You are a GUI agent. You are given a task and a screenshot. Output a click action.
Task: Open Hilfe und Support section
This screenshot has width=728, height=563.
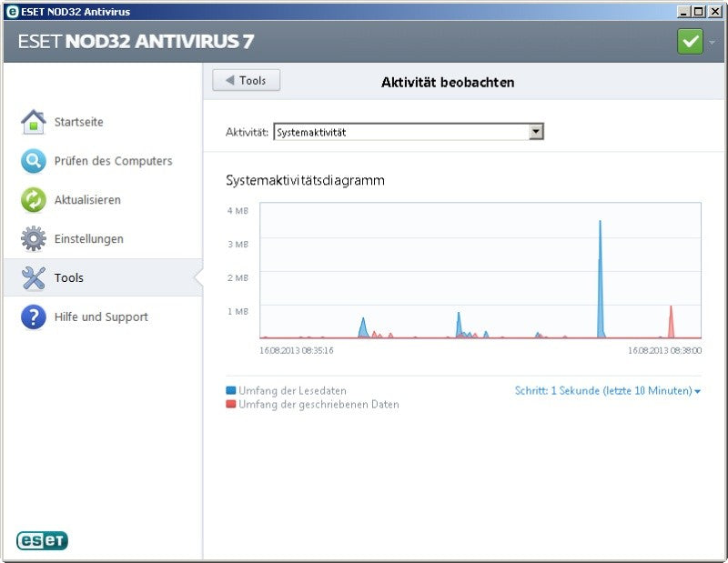pyautogui.click(x=103, y=317)
